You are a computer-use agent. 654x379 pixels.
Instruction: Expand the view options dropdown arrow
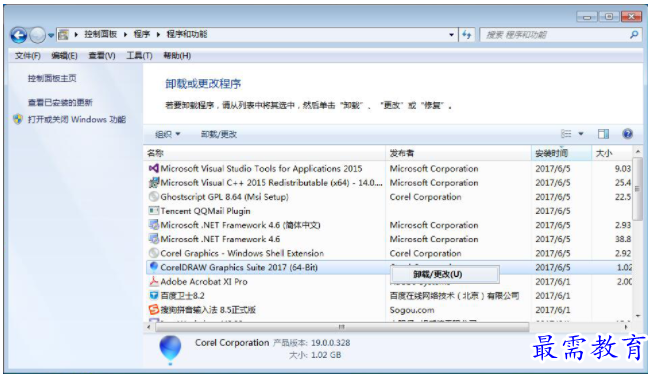point(581,134)
